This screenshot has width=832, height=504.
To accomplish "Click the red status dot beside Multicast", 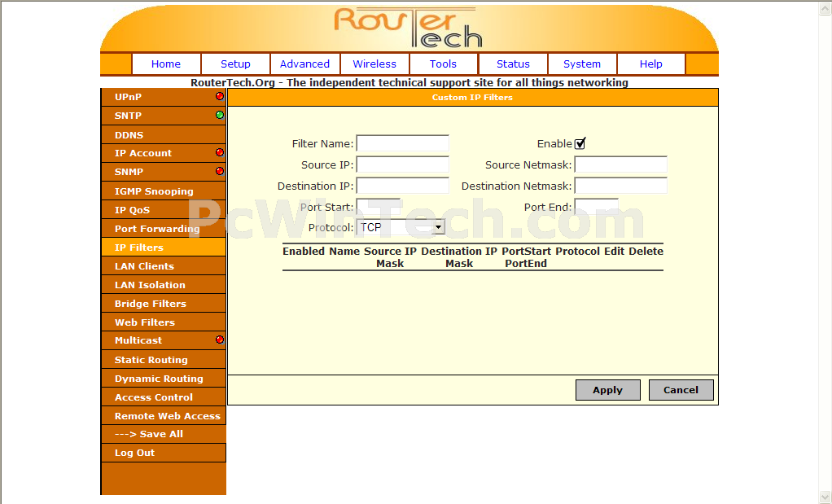I will (x=220, y=340).
